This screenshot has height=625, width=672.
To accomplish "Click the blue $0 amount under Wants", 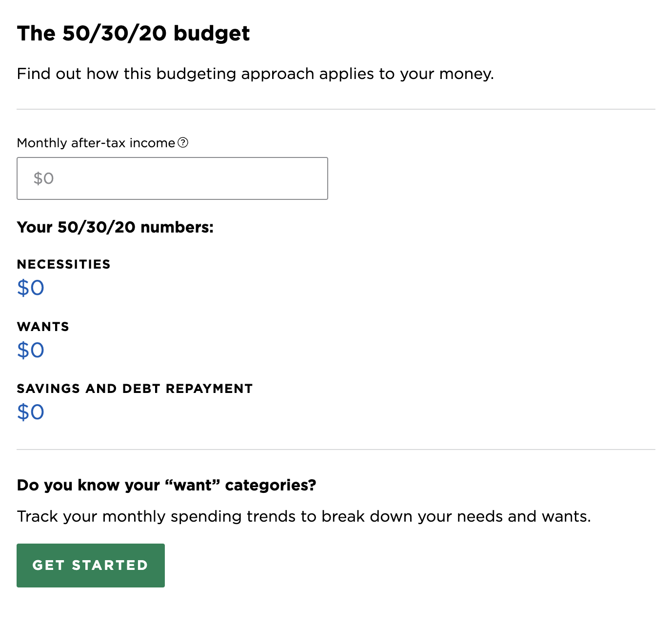I will 30,350.
